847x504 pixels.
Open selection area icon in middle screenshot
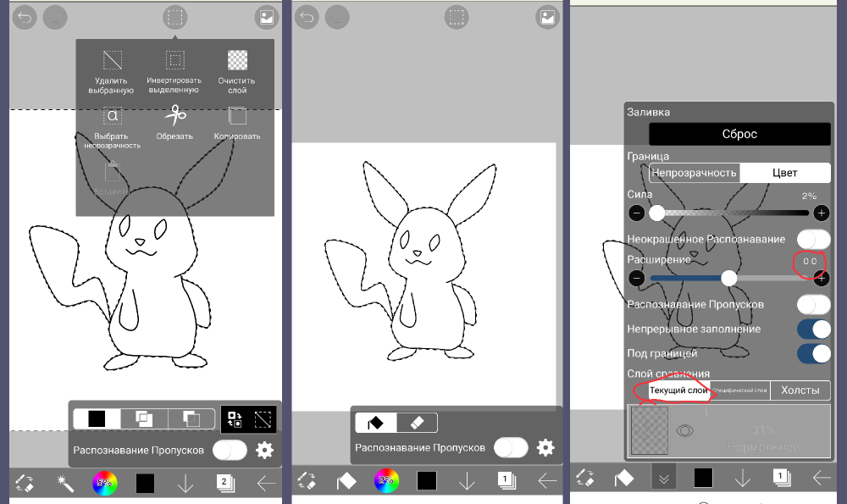click(x=457, y=18)
